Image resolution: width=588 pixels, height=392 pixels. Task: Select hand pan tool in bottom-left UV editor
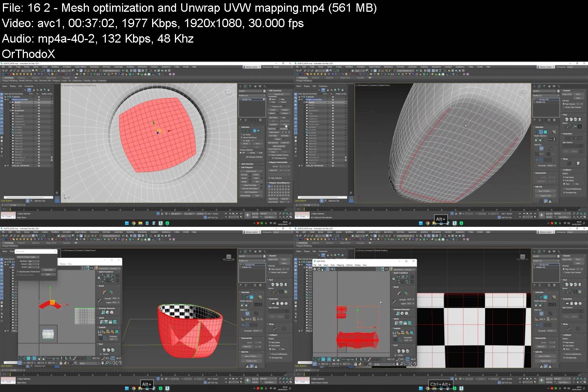[103, 363]
